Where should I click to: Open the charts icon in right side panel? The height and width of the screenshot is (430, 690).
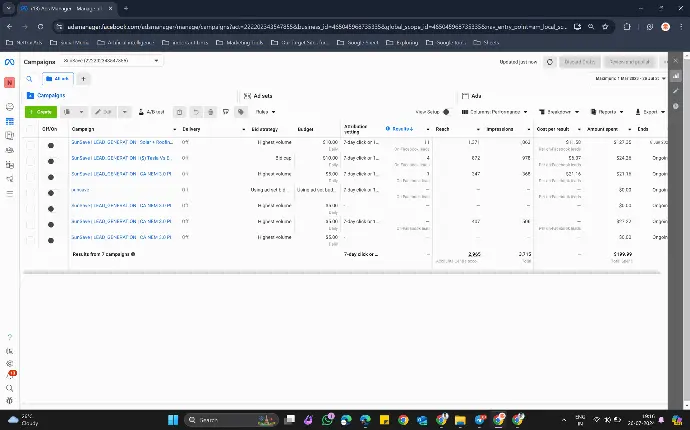[675, 76]
